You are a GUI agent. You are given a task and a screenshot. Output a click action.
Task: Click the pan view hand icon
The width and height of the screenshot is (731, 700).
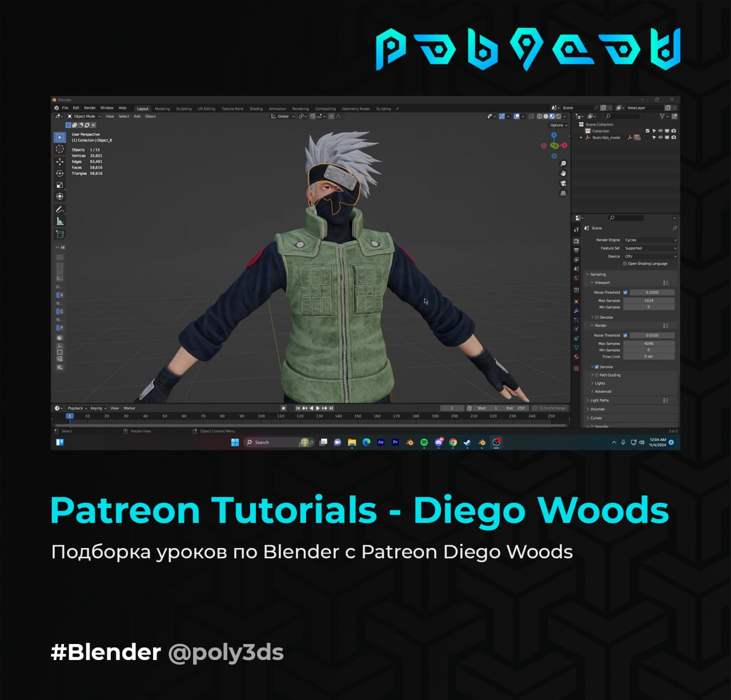point(563,173)
